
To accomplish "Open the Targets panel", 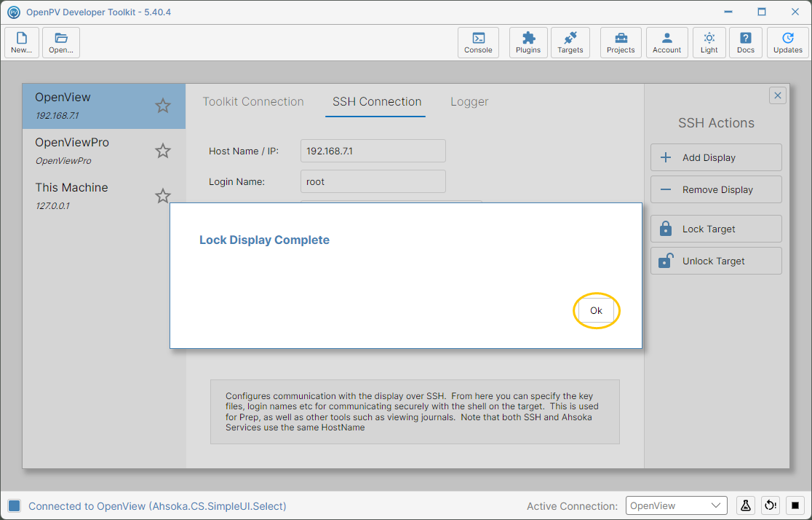I will [570, 42].
